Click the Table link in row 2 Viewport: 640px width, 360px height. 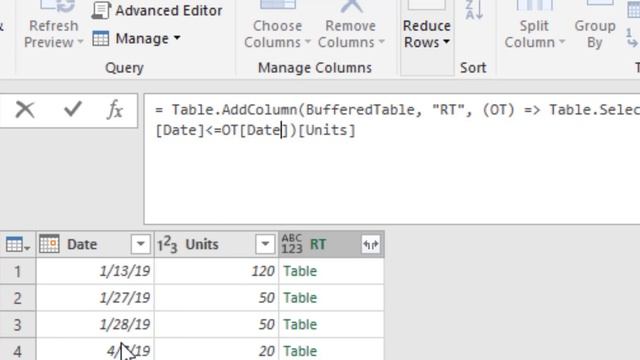[x=300, y=298]
